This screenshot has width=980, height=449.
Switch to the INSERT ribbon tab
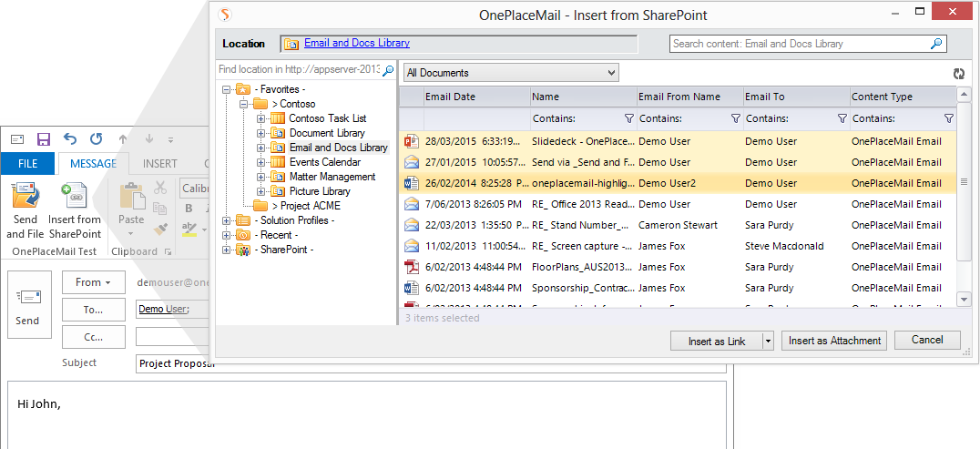[160, 164]
